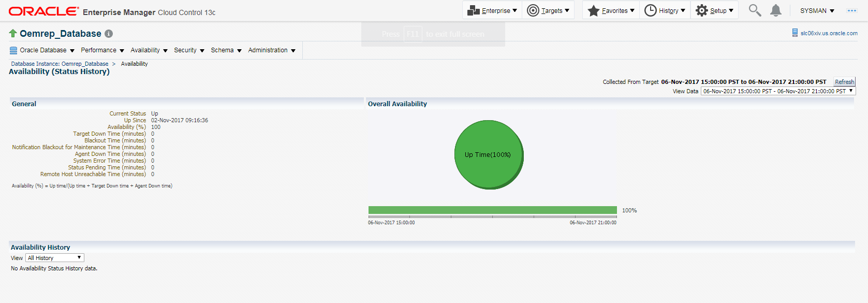Open the slc06xiv.us.oracle.com host link
The height and width of the screenshot is (303, 868).
coord(829,33)
